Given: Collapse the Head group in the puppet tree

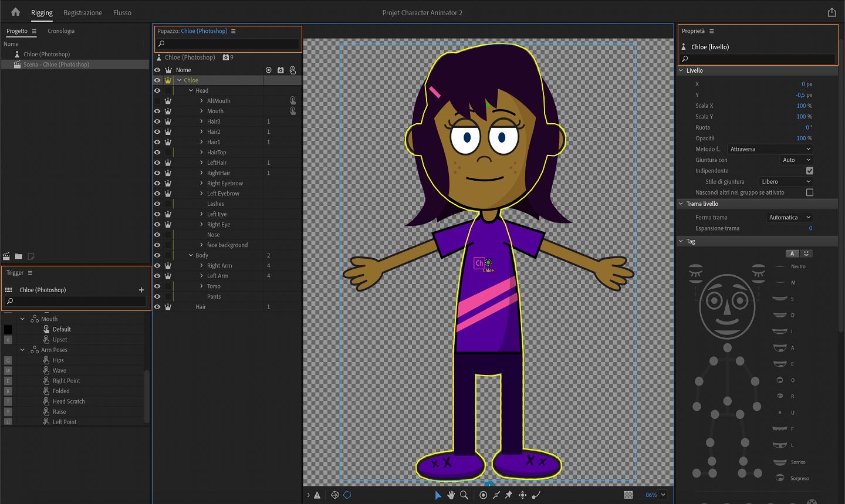Looking at the screenshot, I should point(191,90).
